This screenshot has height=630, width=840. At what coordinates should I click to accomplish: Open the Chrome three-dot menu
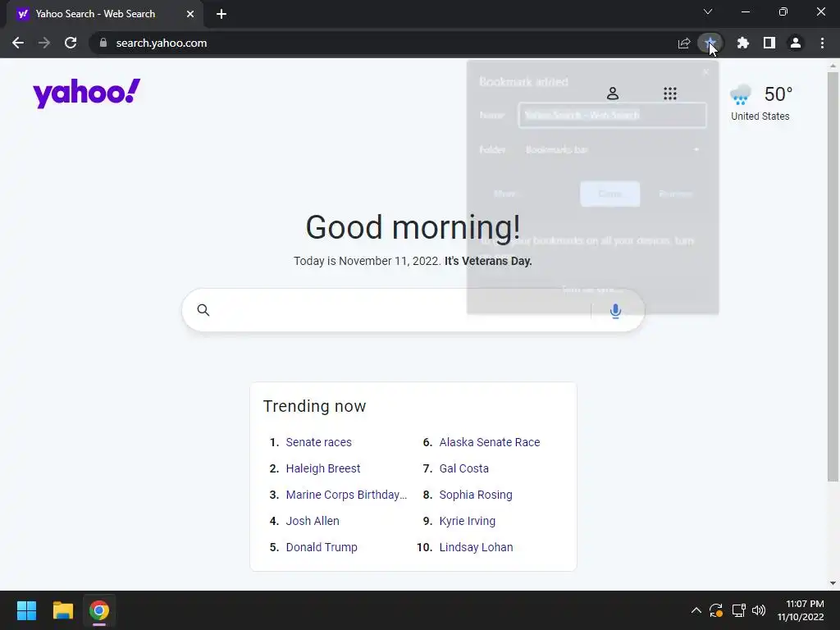pyautogui.click(x=822, y=43)
